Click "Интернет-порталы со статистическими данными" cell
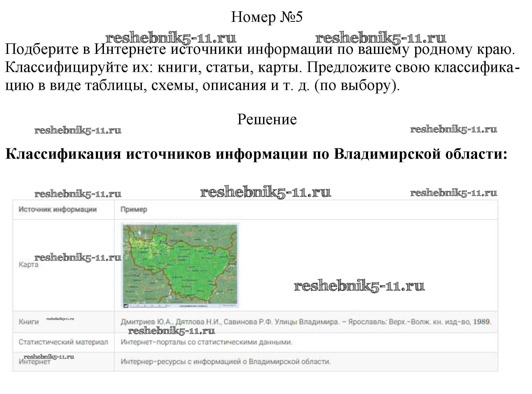The image size is (532, 394). pos(206,342)
